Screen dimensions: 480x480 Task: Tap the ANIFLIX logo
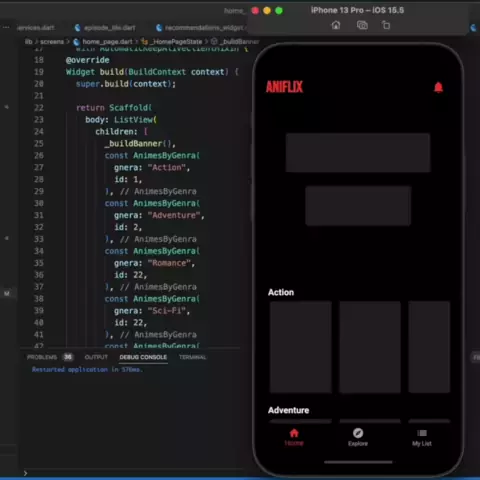(284, 87)
